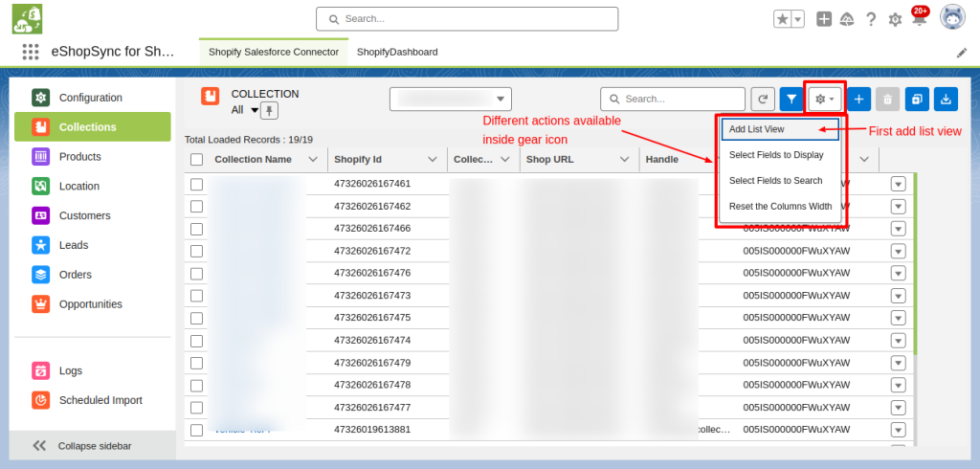Check the row with Shopify Id 47326026167462
Image resolution: width=980 pixels, height=469 pixels.
point(197,207)
